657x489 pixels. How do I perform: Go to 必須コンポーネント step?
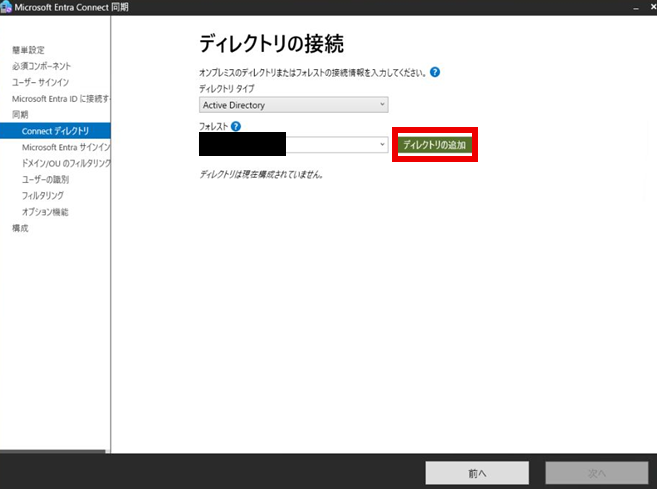coord(41,66)
